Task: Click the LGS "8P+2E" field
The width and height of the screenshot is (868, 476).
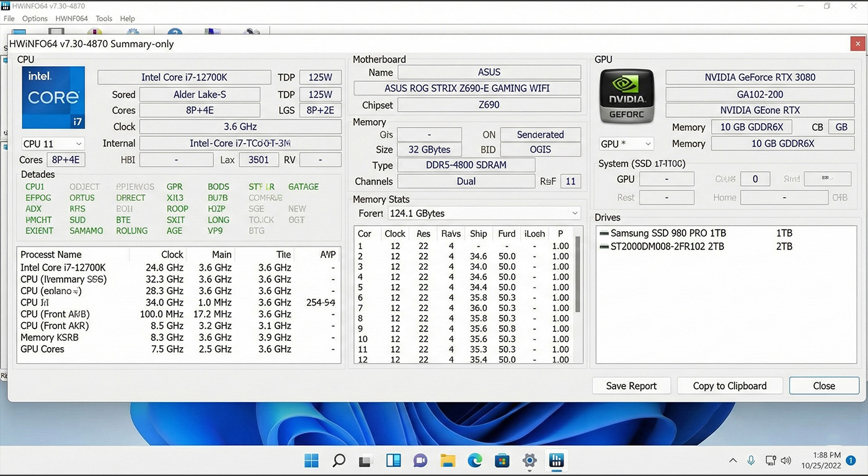Action: pos(320,110)
